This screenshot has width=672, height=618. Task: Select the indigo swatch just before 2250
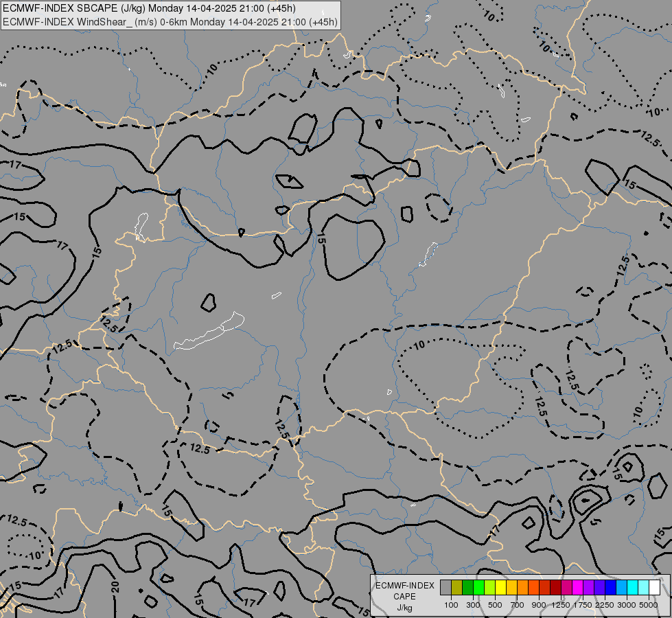click(599, 588)
